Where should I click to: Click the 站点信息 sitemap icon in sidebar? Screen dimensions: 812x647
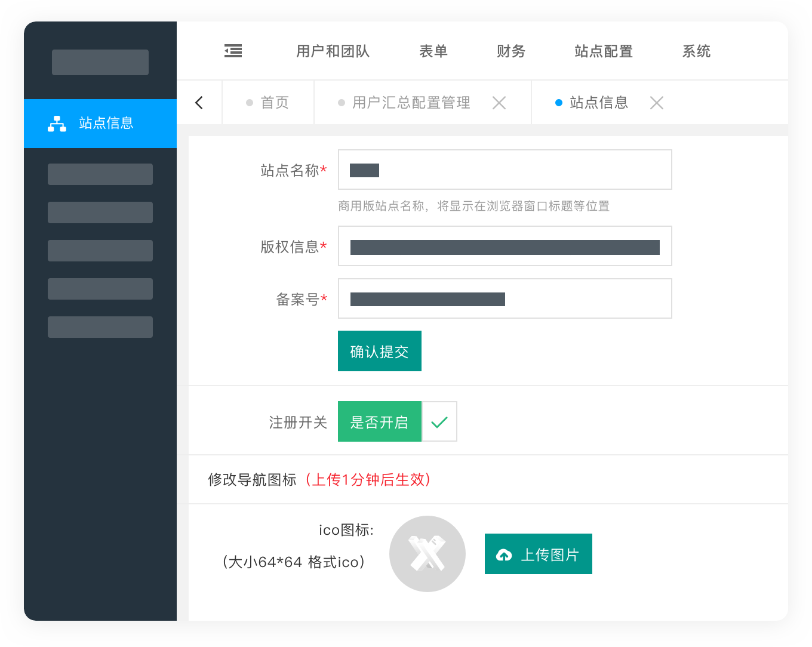pyautogui.click(x=57, y=124)
